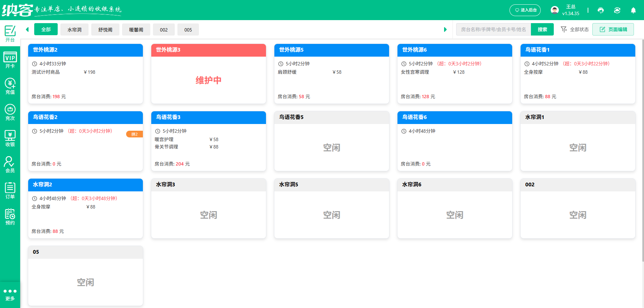
Task: Click the cloud sync icon in header
Action: [x=617, y=10]
